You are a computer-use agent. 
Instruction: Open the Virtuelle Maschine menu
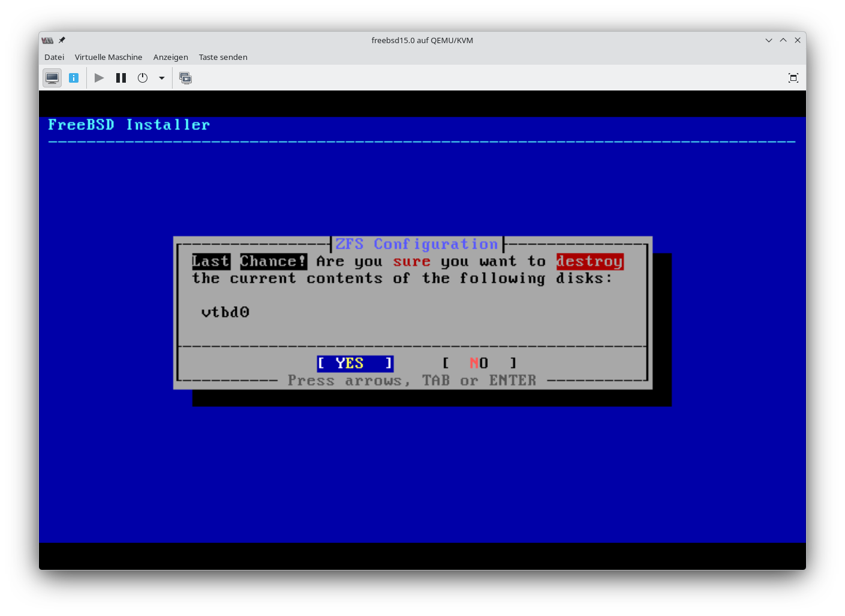click(x=108, y=57)
